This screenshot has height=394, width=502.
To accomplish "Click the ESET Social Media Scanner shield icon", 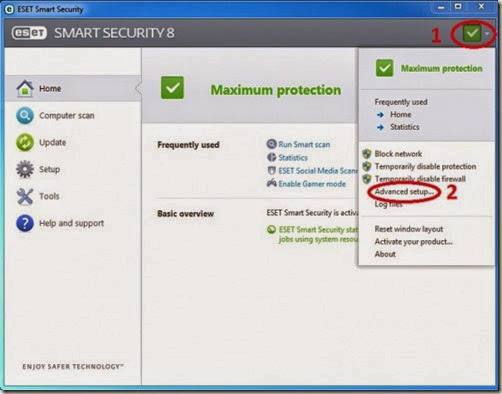I will (x=272, y=170).
